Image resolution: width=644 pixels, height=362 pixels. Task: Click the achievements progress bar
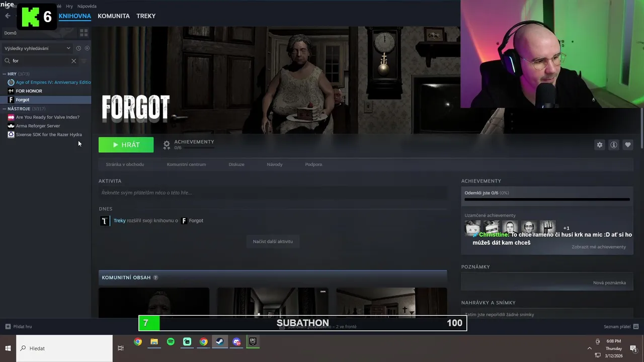[547, 200]
